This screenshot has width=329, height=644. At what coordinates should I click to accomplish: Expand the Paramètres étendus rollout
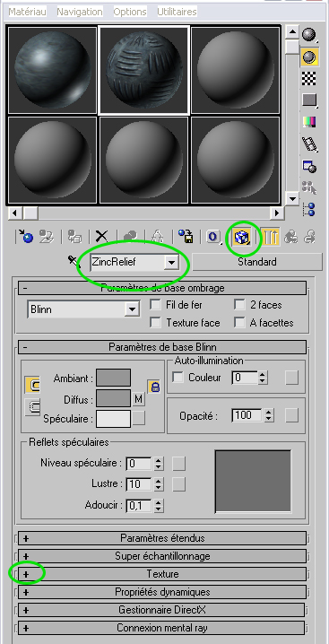pyautogui.click(x=162, y=537)
